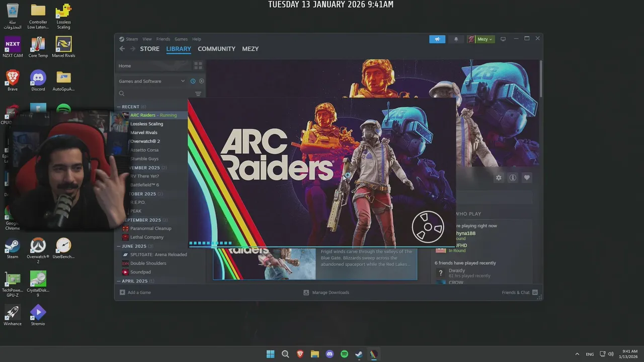Open the Games and Software dropdown
Image resolution: width=644 pixels, height=362 pixels.
pos(151,81)
